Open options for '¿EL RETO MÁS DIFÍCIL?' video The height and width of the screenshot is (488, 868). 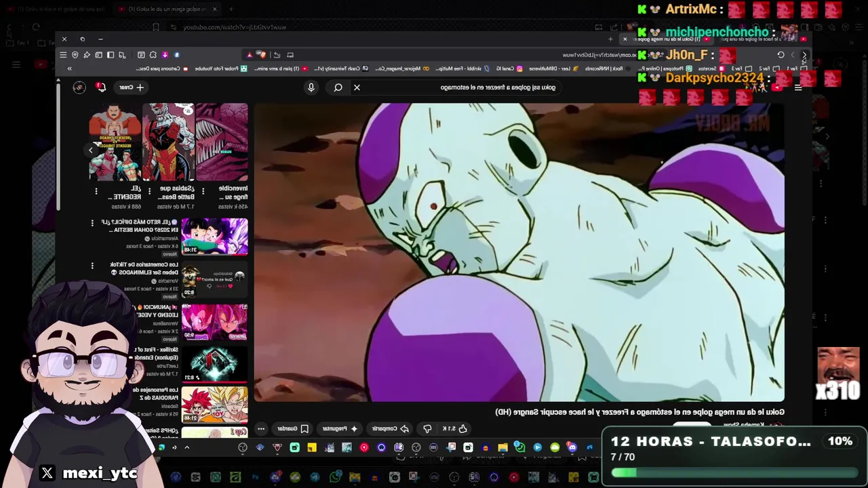tap(92, 222)
